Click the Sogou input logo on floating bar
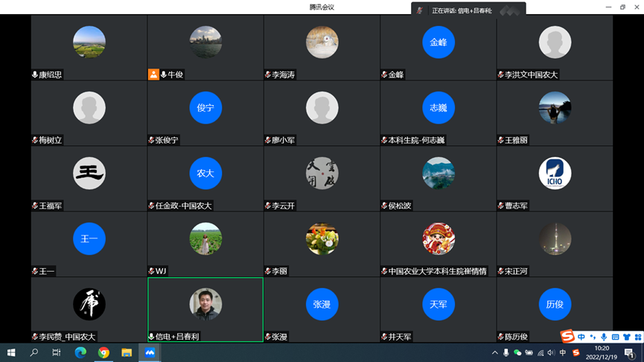The height and width of the screenshot is (362, 644). (567, 337)
